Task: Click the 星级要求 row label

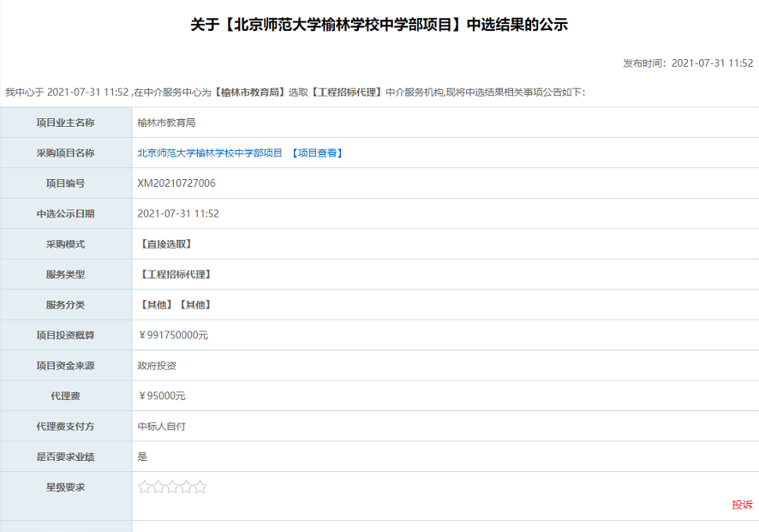Action: pyautogui.click(x=65, y=487)
